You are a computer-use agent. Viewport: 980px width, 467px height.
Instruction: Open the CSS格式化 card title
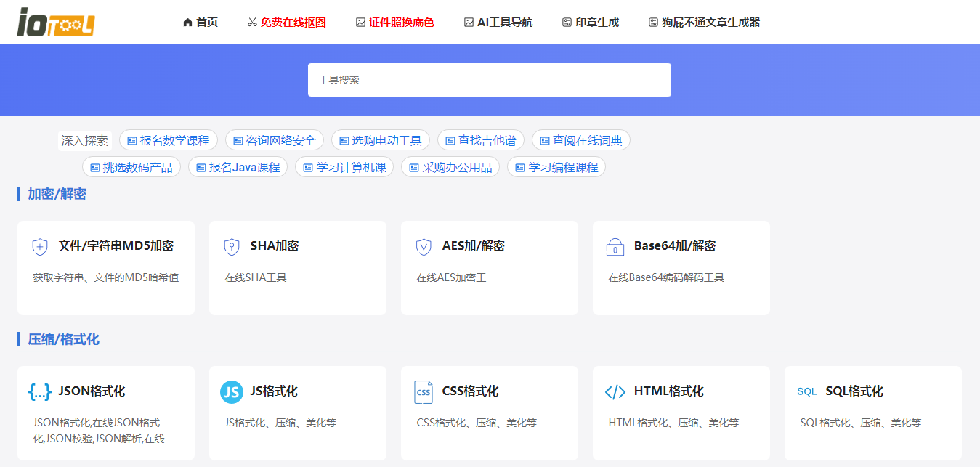pyautogui.click(x=470, y=391)
